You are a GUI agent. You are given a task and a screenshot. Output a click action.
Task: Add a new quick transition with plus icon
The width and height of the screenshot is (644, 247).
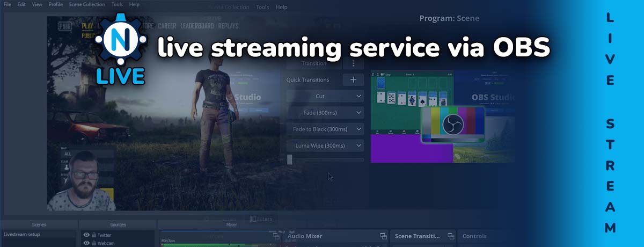(353, 80)
